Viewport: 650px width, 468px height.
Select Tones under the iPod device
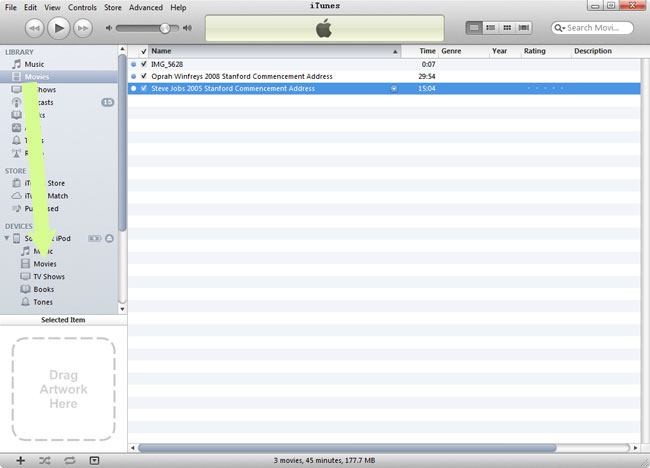(x=43, y=302)
